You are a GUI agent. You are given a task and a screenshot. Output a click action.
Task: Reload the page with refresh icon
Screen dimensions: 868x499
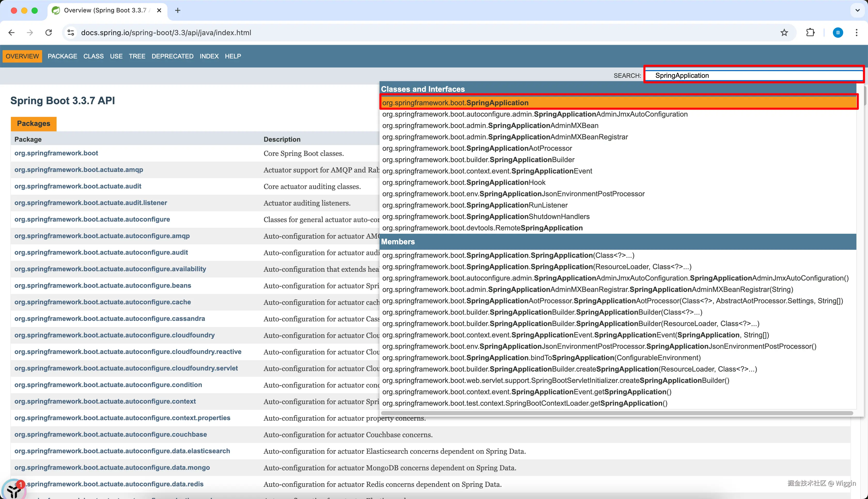click(49, 33)
